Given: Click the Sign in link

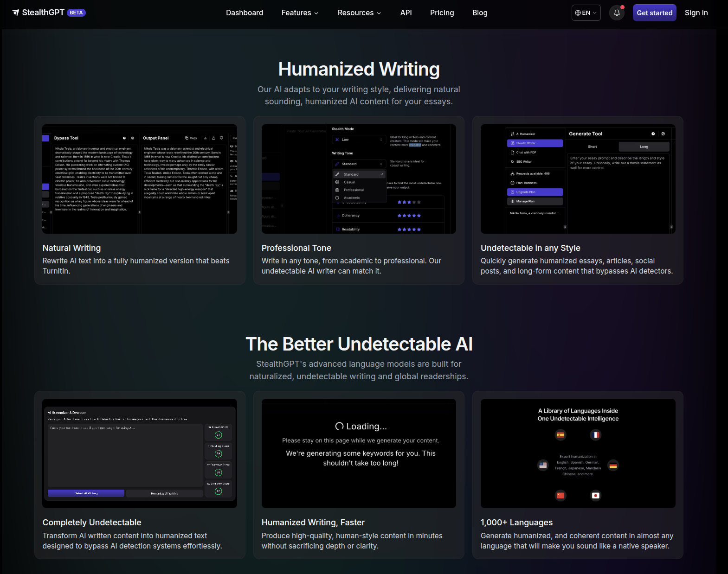Looking at the screenshot, I should (x=696, y=13).
